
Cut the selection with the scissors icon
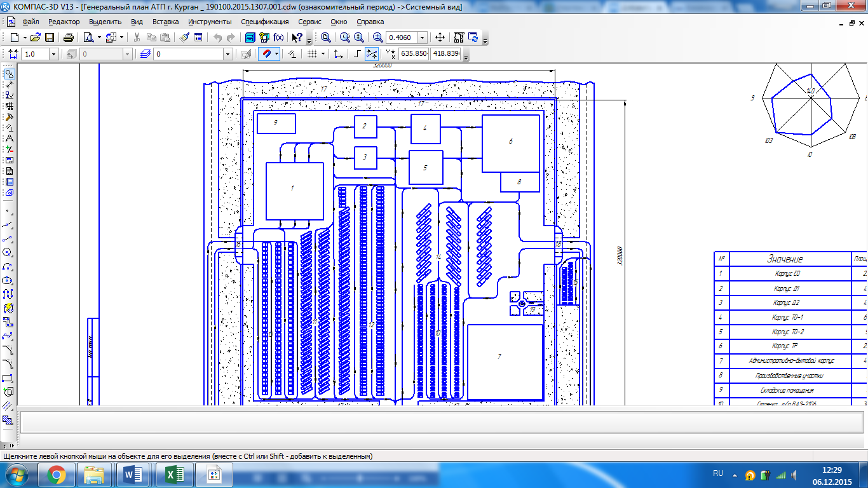point(136,37)
